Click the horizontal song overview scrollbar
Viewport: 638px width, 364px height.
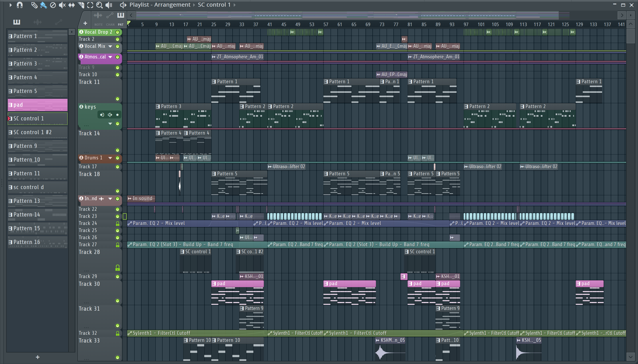(x=347, y=15)
